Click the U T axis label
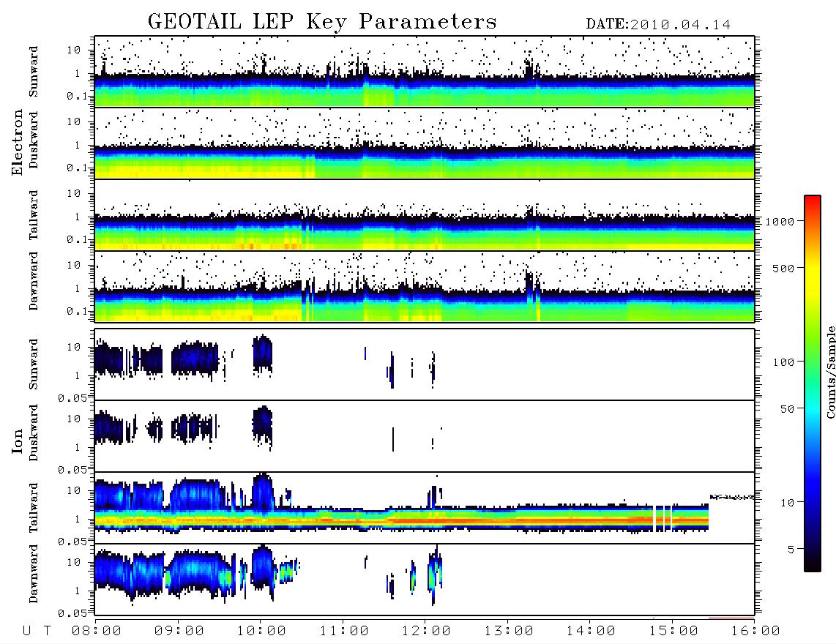The image size is (836, 644). point(37,631)
